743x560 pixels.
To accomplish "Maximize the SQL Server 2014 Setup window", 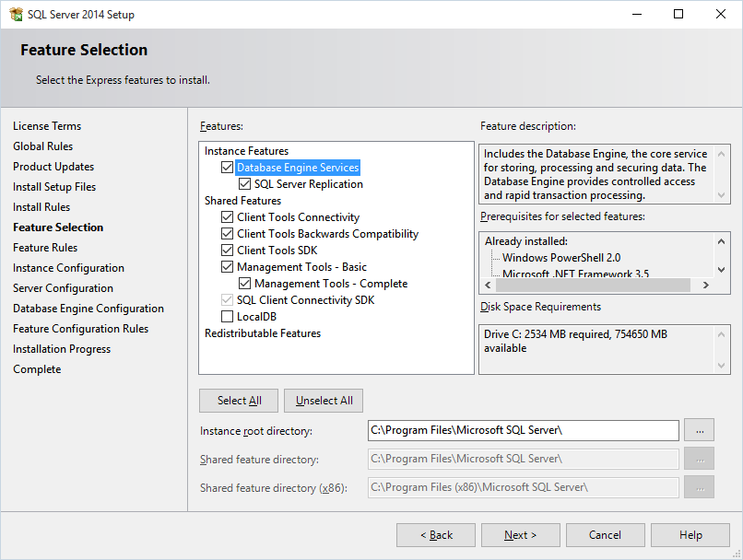I will point(678,14).
